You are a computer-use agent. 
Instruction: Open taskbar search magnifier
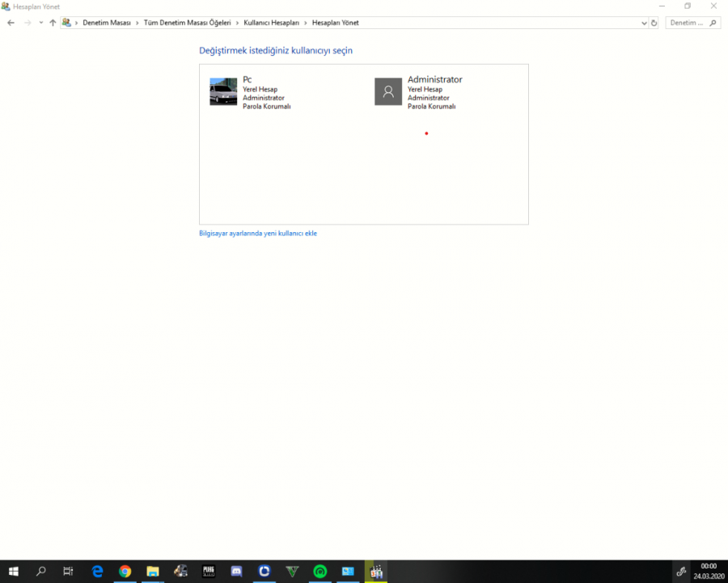click(x=41, y=572)
